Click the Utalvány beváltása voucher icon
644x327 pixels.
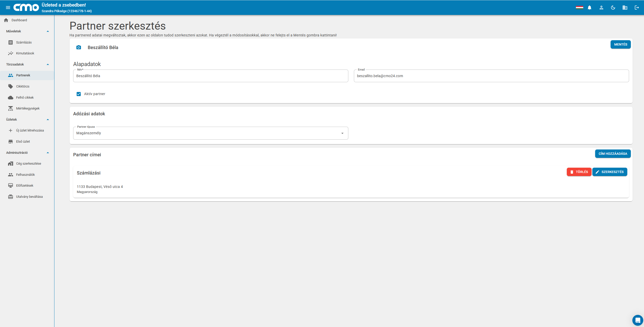[x=10, y=197]
